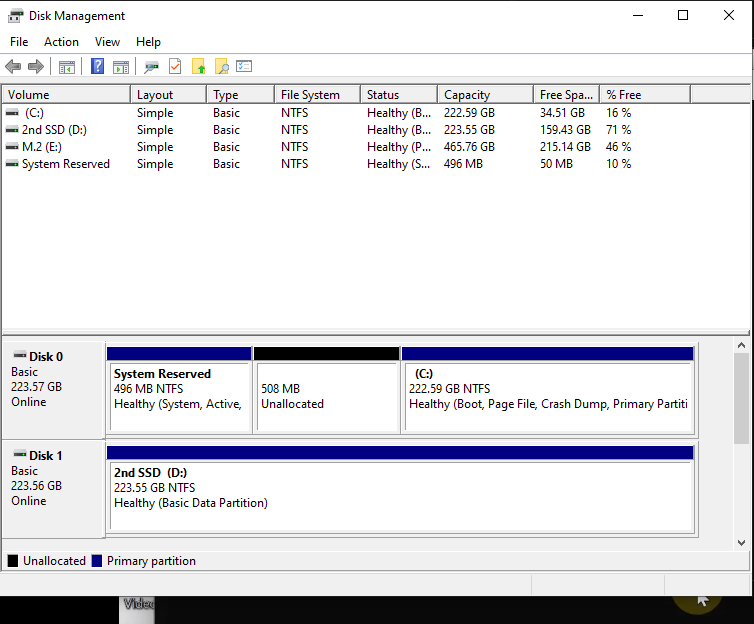Click the Connect/Rescan disk toolbar icon
This screenshot has height=624, width=754.
pos(151,67)
